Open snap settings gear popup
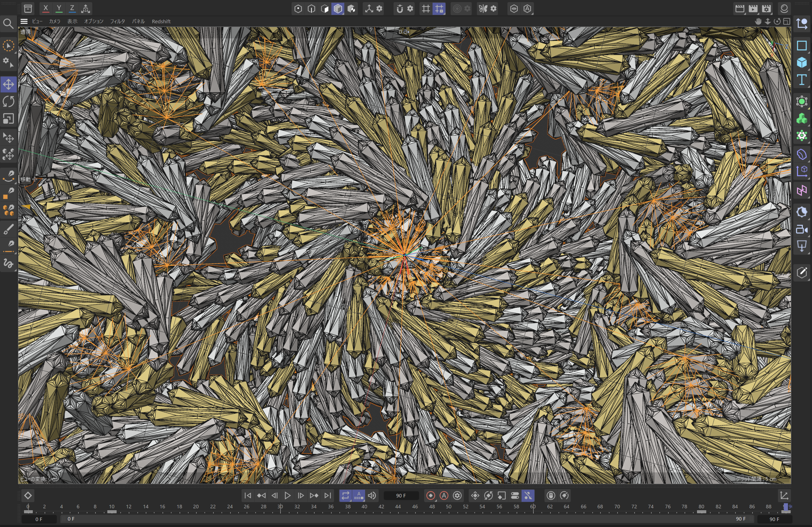Screen dimensions: 812x527 click(410, 9)
